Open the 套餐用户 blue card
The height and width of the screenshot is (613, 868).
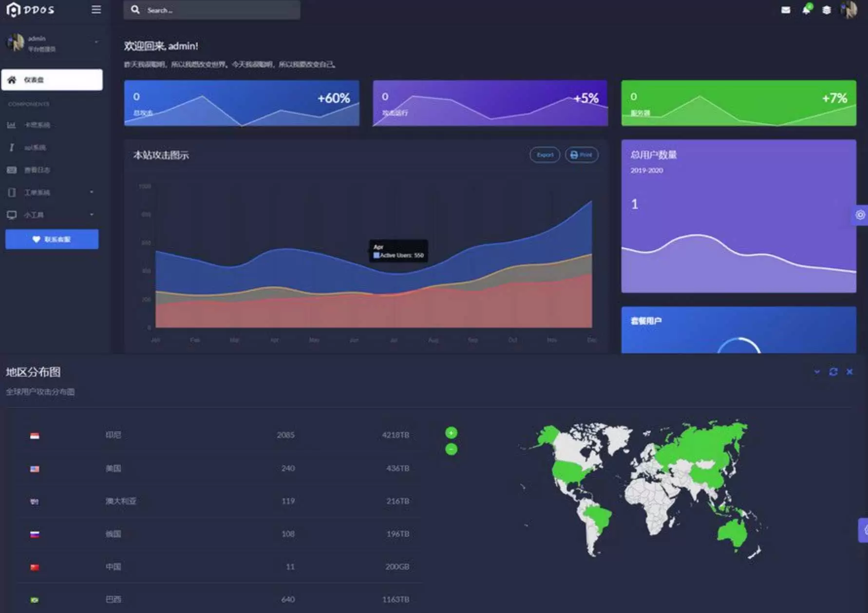pyautogui.click(x=739, y=330)
